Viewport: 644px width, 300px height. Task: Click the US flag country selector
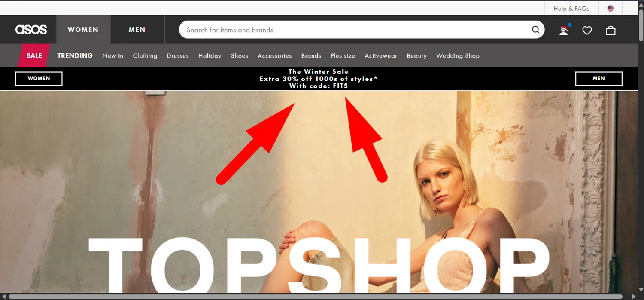pos(611,8)
